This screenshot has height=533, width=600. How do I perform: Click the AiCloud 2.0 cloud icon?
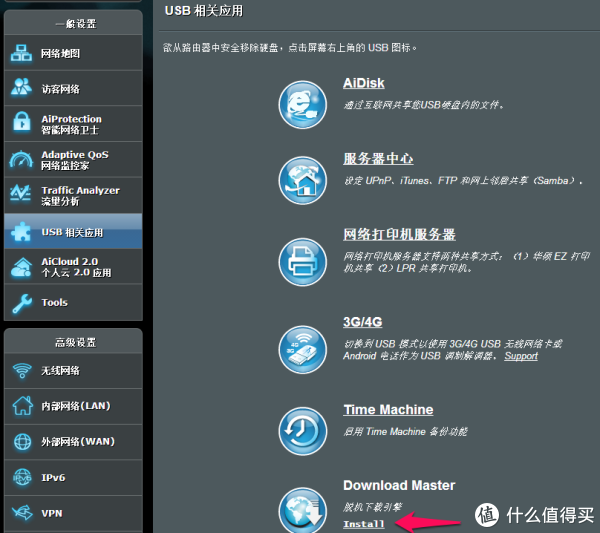(x=21, y=267)
